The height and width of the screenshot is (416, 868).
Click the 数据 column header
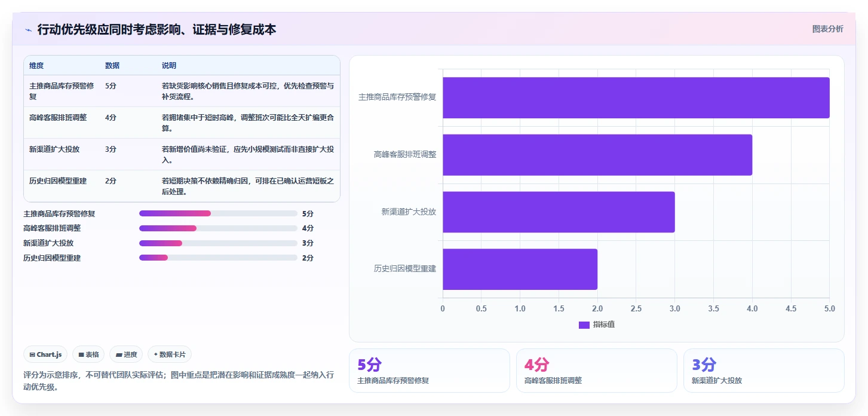(x=112, y=66)
